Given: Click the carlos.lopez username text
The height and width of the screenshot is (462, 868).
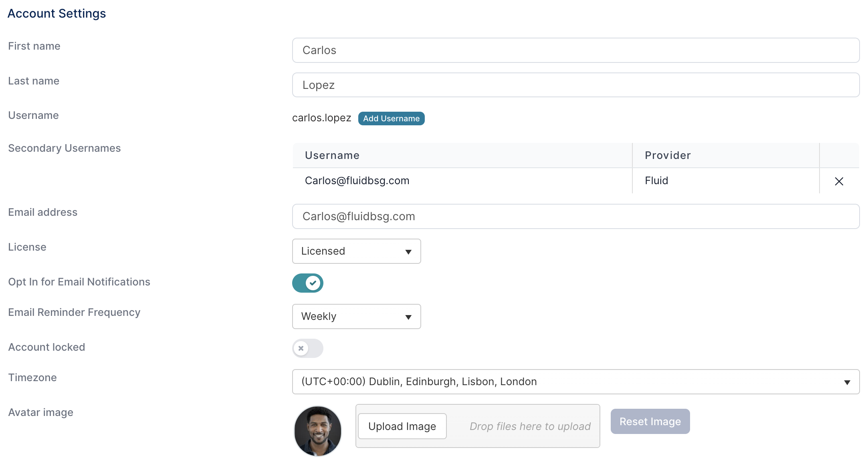Looking at the screenshot, I should click(321, 118).
